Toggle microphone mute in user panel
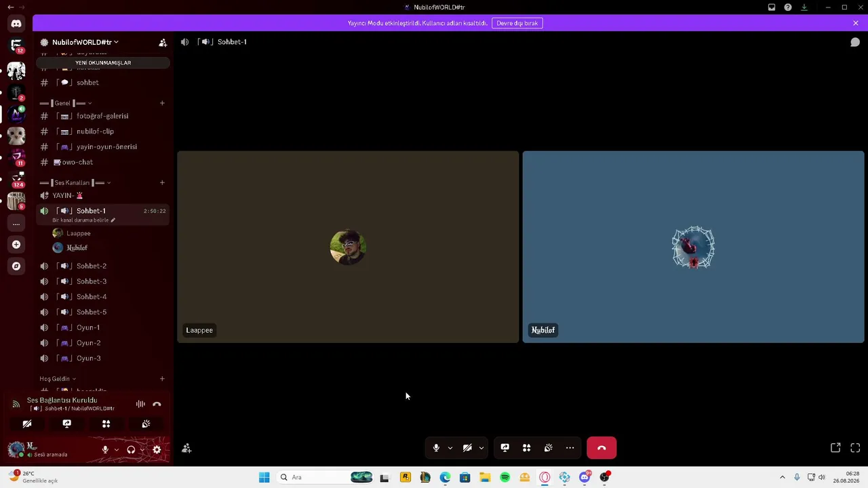868x488 pixels. tap(105, 449)
